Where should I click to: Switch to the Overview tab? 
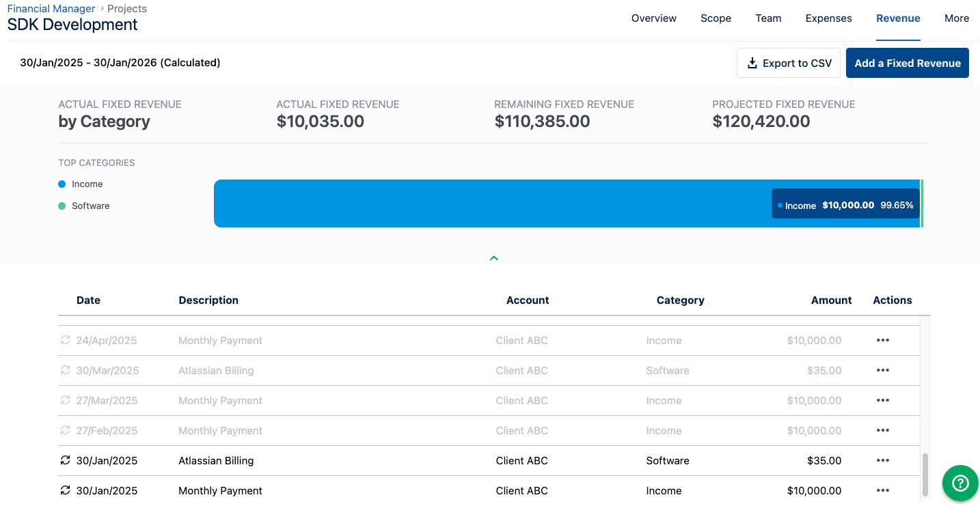[653, 18]
